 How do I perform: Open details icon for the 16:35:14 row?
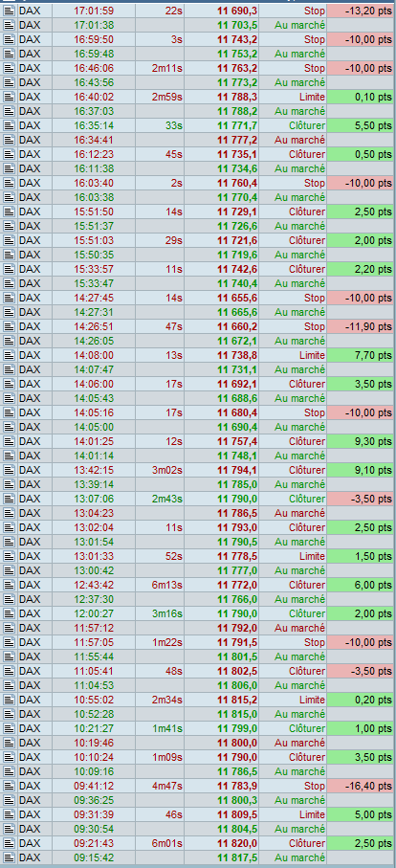[x=9, y=125]
